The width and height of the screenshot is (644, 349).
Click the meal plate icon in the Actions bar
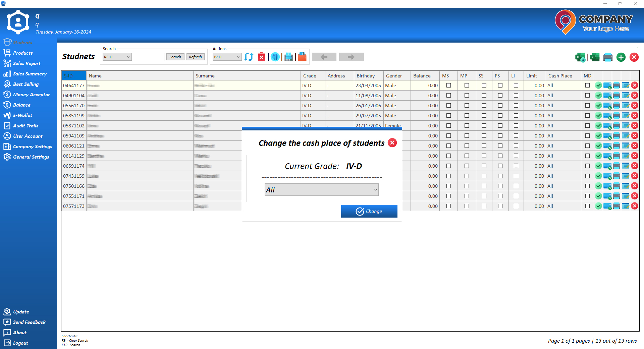[x=275, y=57]
